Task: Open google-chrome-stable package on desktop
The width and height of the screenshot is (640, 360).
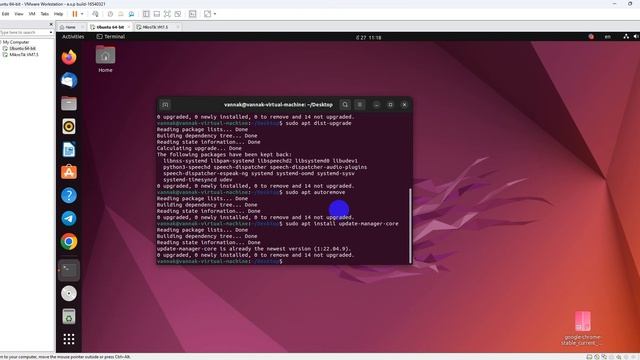Action: (582, 328)
